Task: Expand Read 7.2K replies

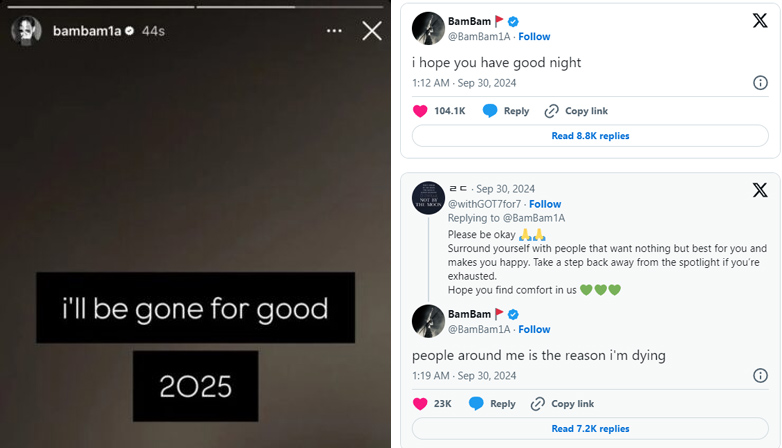Action: (x=590, y=429)
